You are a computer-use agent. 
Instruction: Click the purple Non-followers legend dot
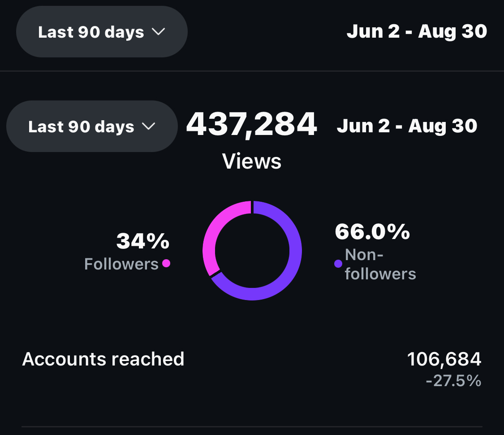click(x=338, y=264)
